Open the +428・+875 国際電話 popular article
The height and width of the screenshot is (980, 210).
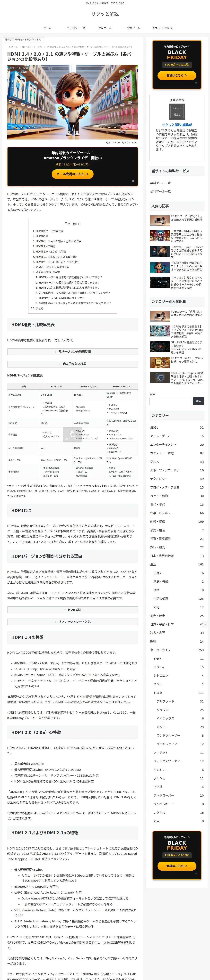tap(177, 252)
